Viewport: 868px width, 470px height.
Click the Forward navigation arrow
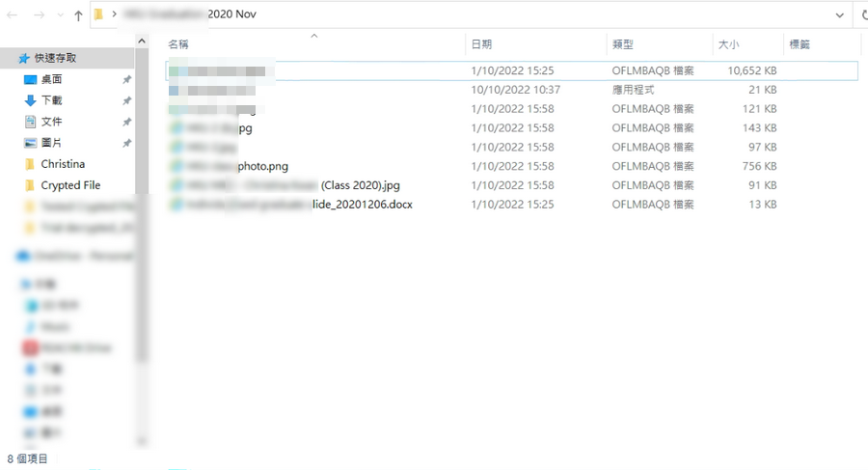(x=39, y=15)
